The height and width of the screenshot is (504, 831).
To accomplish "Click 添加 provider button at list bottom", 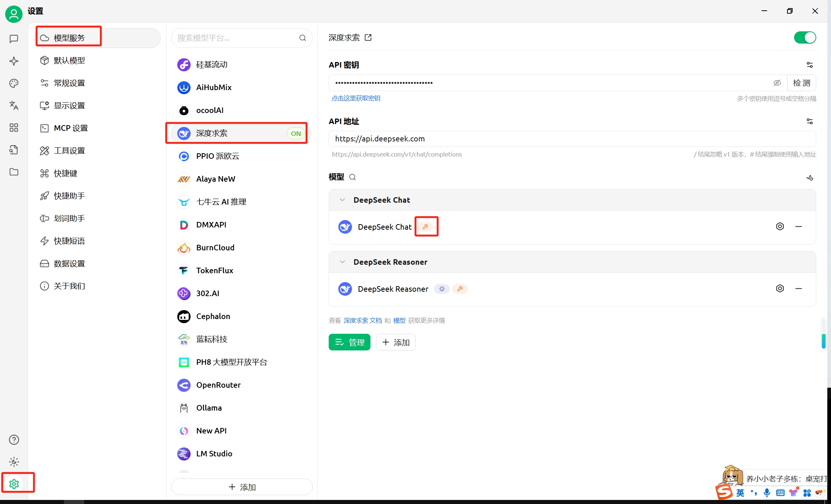I will (242, 487).
